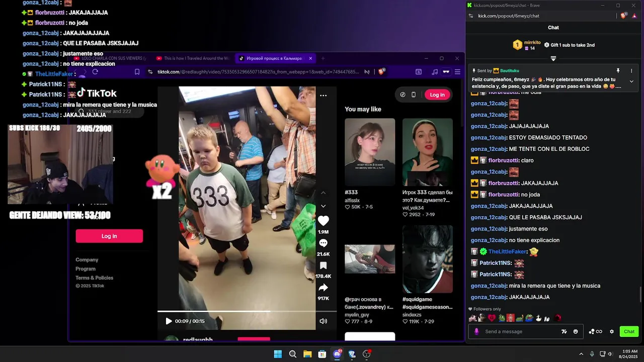Open the Brave hamburger menu in the TikTok window
The width and height of the screenshot is (644, 362).
click(x=457, y=72)
